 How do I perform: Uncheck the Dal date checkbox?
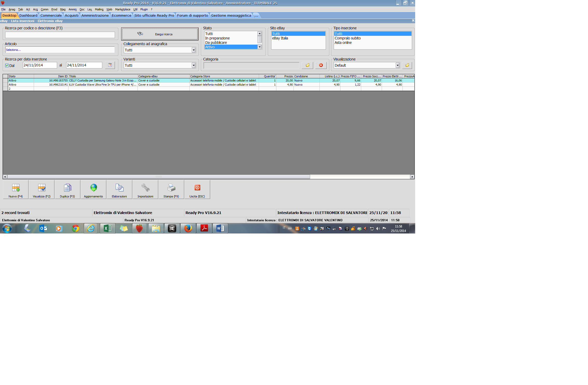click(7, 66)
